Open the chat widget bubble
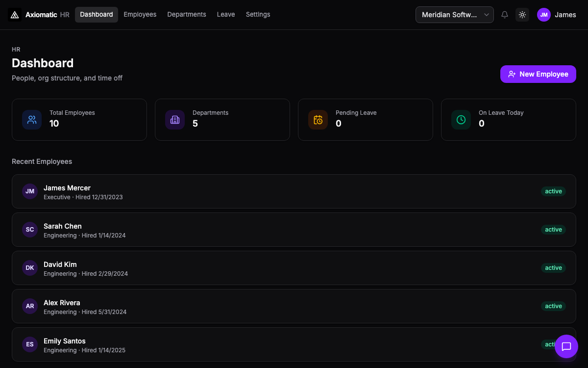The height and width of the screenshot is (368, 588). point(566,346)
